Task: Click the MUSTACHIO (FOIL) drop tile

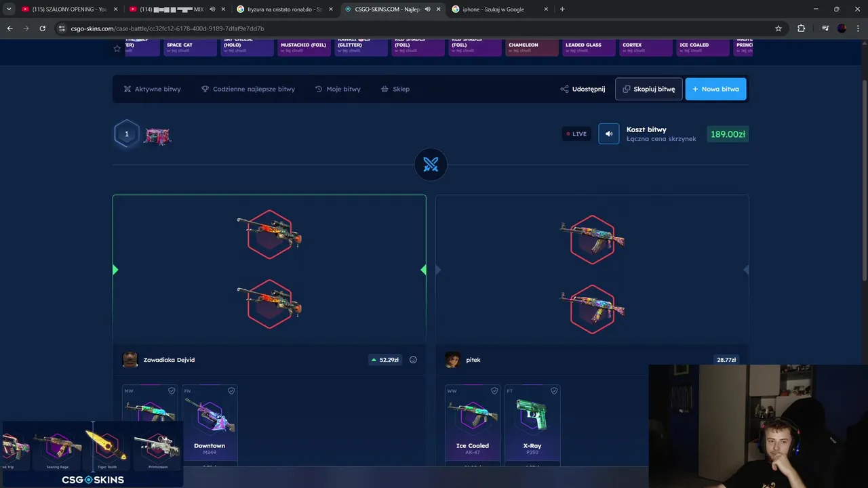Action: tap(303, 47)
